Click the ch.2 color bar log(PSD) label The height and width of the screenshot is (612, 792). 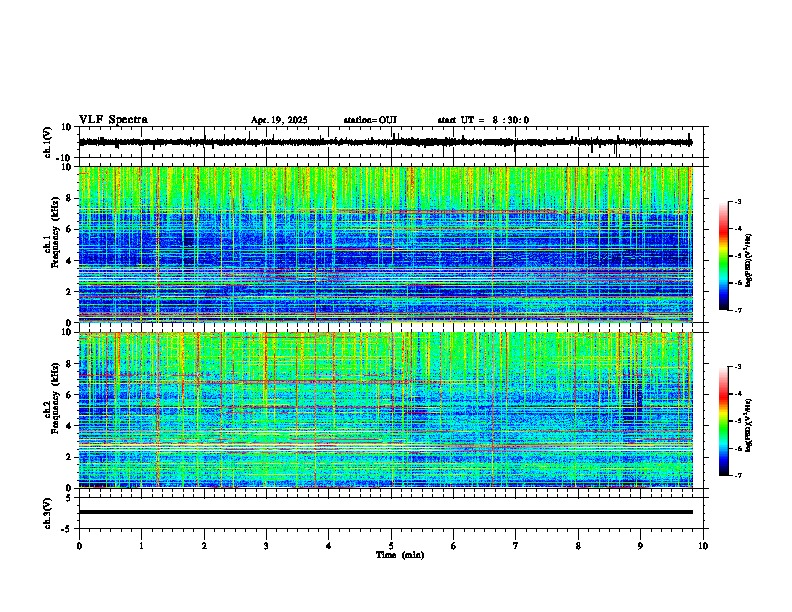749,425
